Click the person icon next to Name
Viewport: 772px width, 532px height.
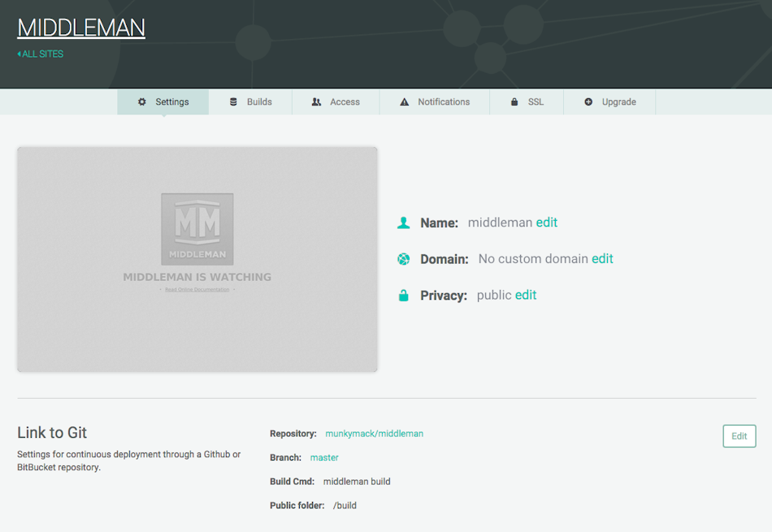click(404, 223)
